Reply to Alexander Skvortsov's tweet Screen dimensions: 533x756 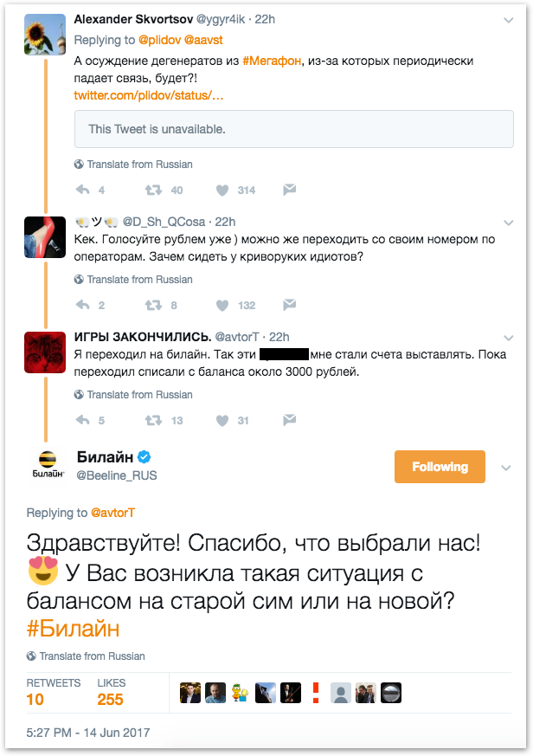point(84,190)
